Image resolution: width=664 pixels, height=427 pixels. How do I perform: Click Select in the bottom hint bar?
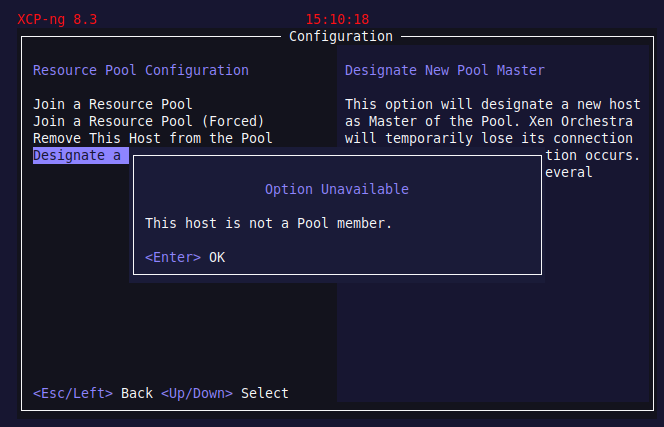click(265, 393)
